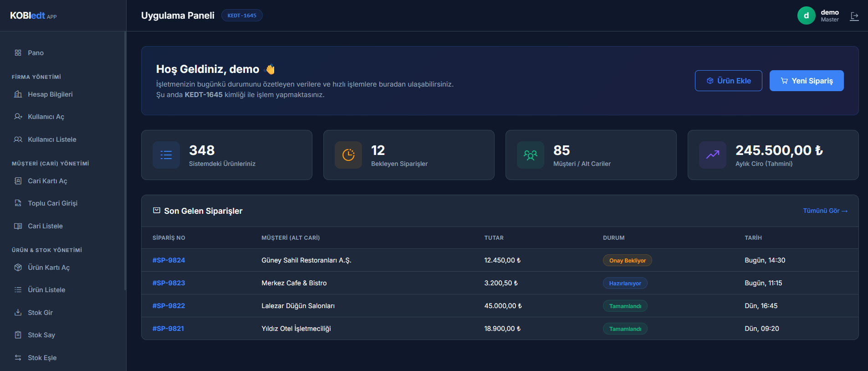Click the logout icon beside demo user
868x371 pixels.
coord(854,16)
